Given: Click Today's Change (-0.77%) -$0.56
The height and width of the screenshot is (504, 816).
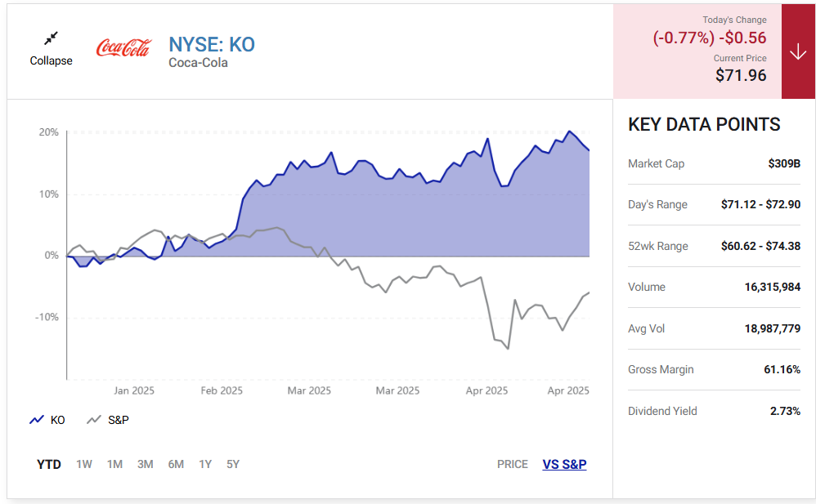Looking at the screenshot, I should coord(710,38).
